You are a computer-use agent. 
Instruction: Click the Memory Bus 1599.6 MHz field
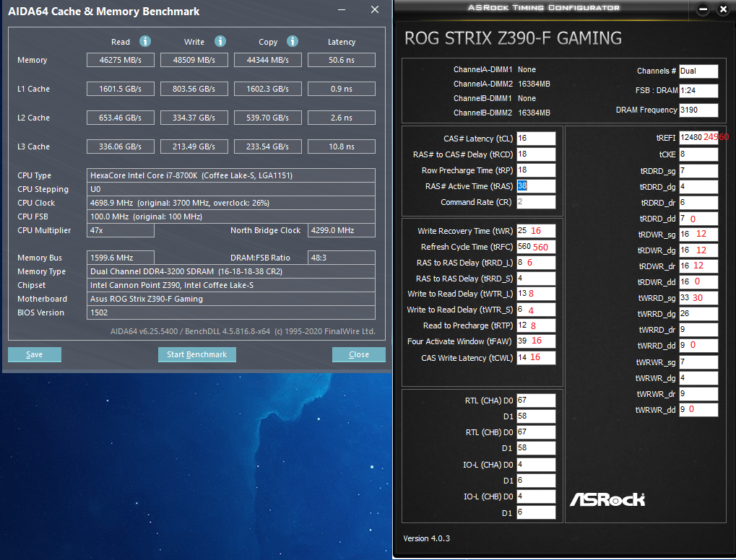(120, 258)
